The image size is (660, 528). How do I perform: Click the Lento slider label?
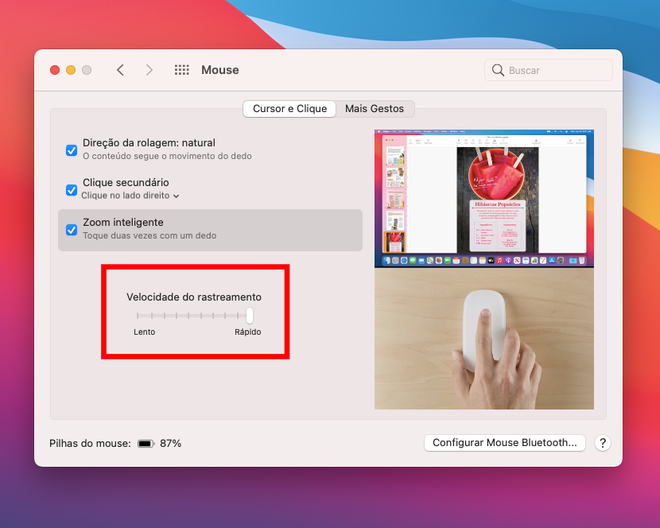pos(144,332)
